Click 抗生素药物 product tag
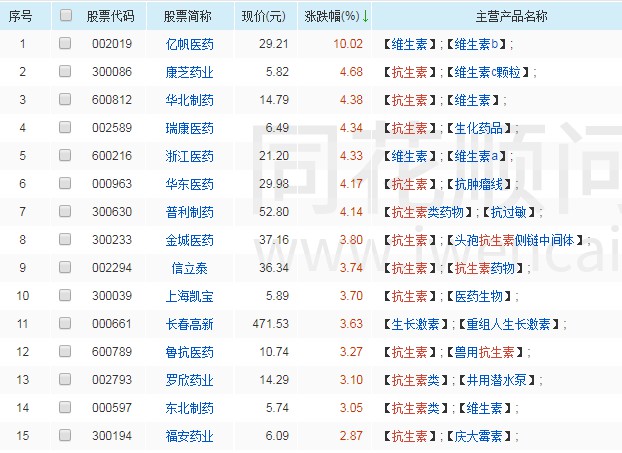 (485, 268)
